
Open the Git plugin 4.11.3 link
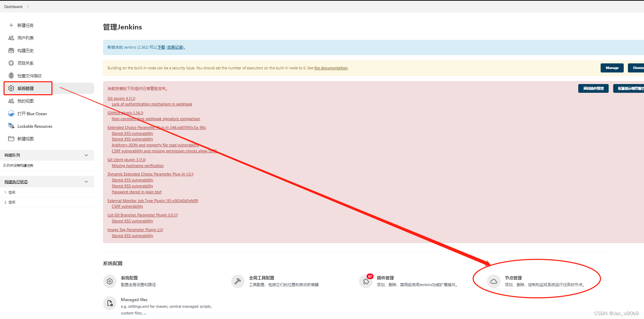[x=121, y=98]
